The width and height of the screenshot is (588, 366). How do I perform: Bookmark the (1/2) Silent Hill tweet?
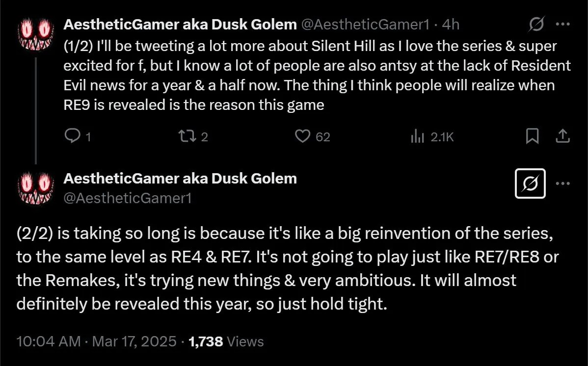tap(532, 136)
